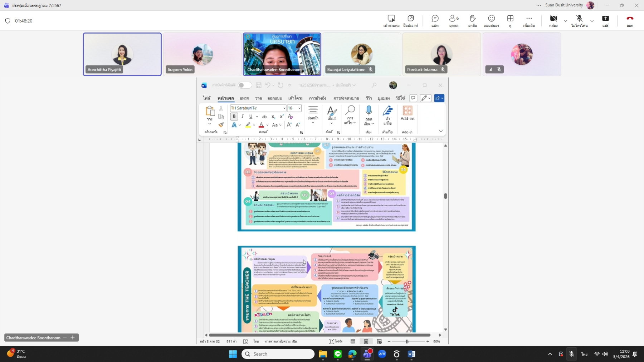Unmute the microphone in the meeting toolbar
Viewport: 644px width, 362px height.
coord(579,21)
